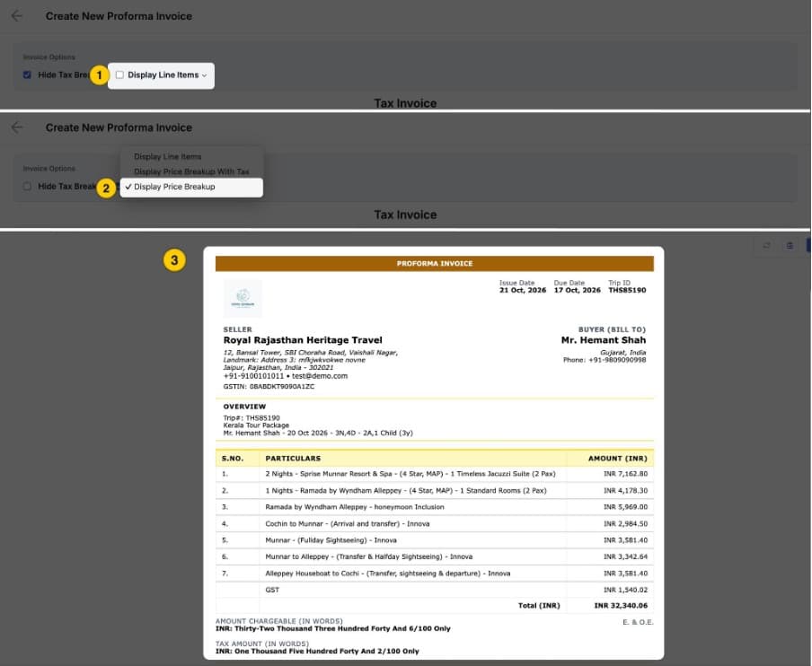This screenshot has height=666, width=812.
Task: Click the Alleppey Houseboat to Cochi row
Action: [x=435, y=574]
